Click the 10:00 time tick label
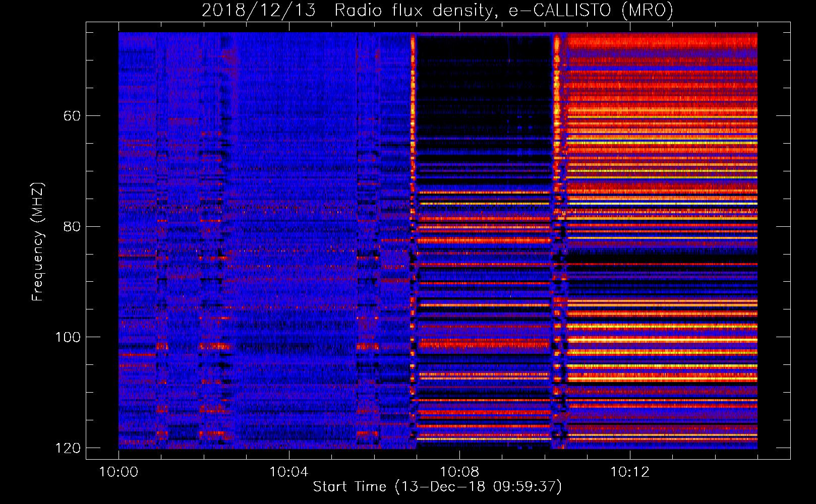Screen dimensions: 816x504 [x=119, y=472]
